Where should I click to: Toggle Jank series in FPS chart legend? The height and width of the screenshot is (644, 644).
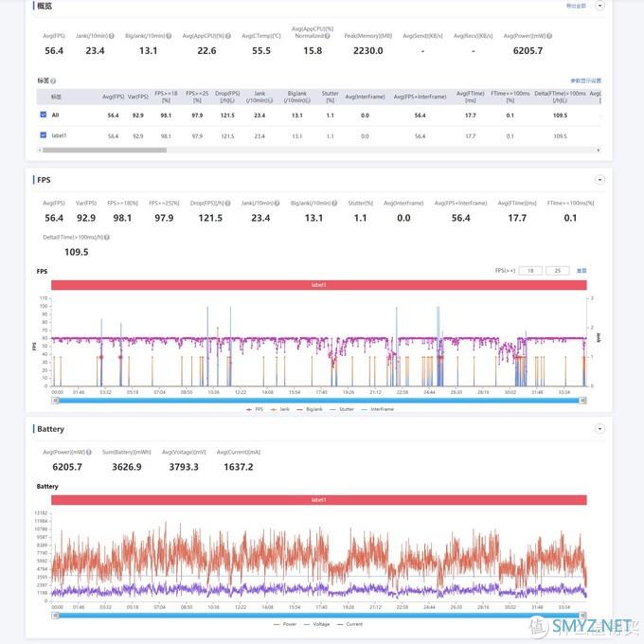coord(280,409)
